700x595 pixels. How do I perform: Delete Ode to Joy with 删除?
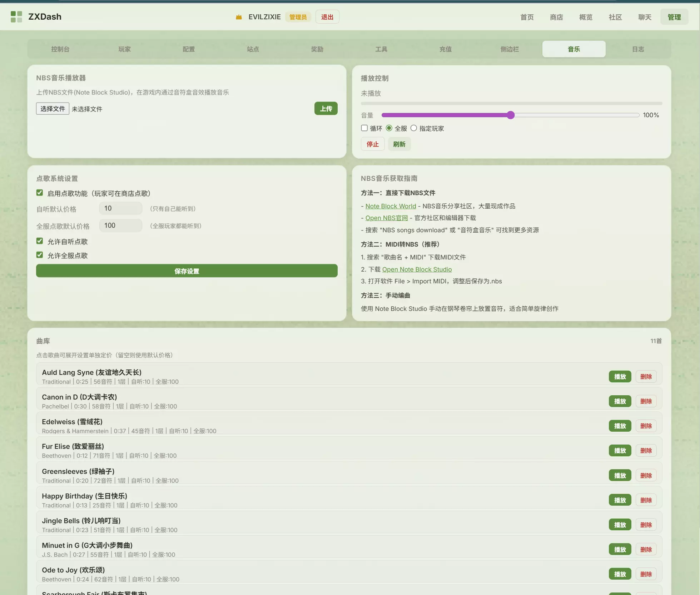[646, 574]
